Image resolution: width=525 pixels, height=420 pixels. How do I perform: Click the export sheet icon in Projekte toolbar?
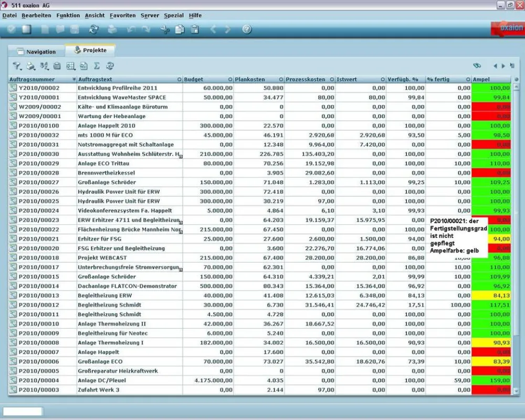click(x=83, y=66)
